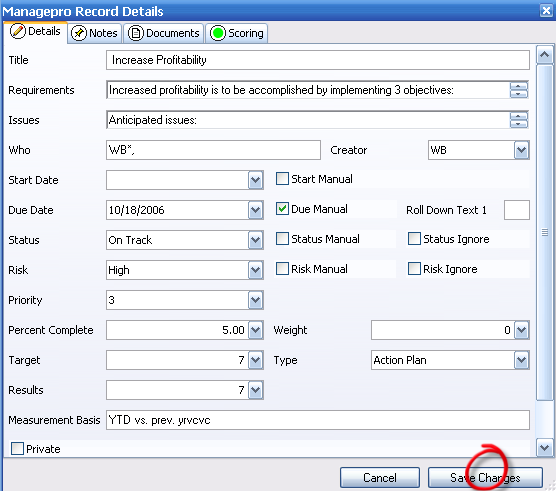This screenshot has width=556, height=491.
Task: Close the Managepro Record Details window
Action: coord(546,11)
